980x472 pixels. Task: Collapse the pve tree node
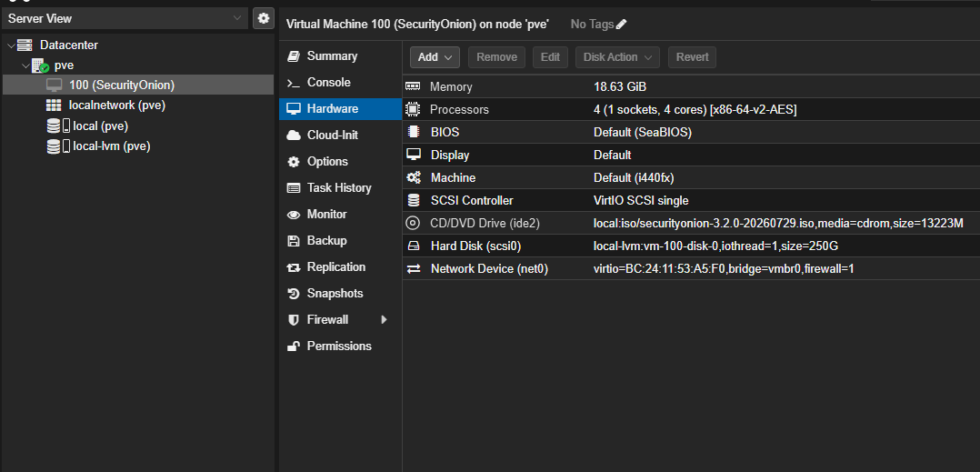click(25, 65)
